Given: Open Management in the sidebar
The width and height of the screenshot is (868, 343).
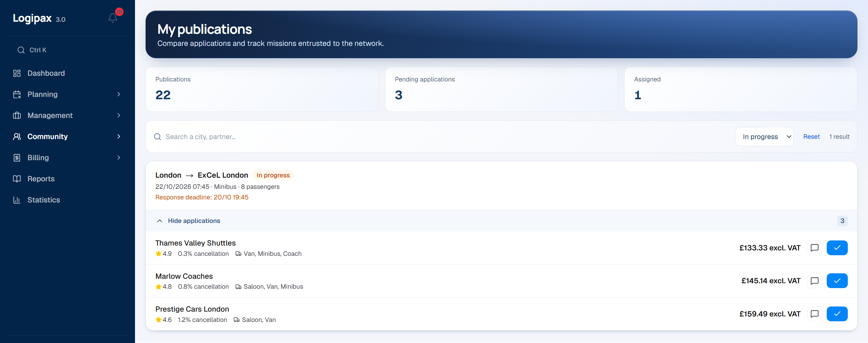Looking at the screenshot, I should [67, 115].
